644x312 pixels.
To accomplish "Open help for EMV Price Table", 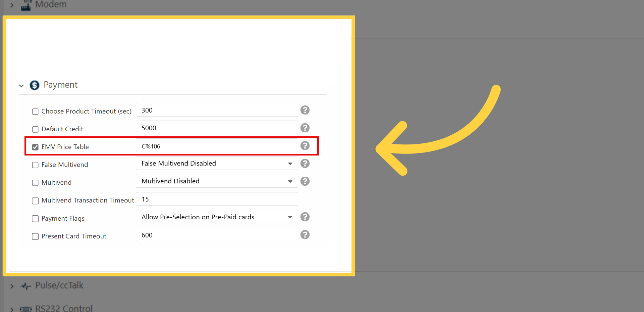I will [305, 146].
